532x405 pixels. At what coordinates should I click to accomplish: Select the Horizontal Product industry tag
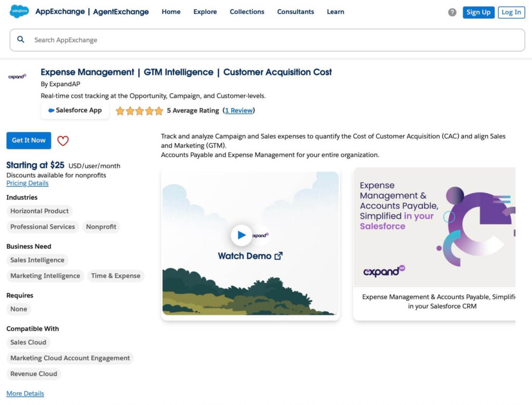[x=39, y=211]
